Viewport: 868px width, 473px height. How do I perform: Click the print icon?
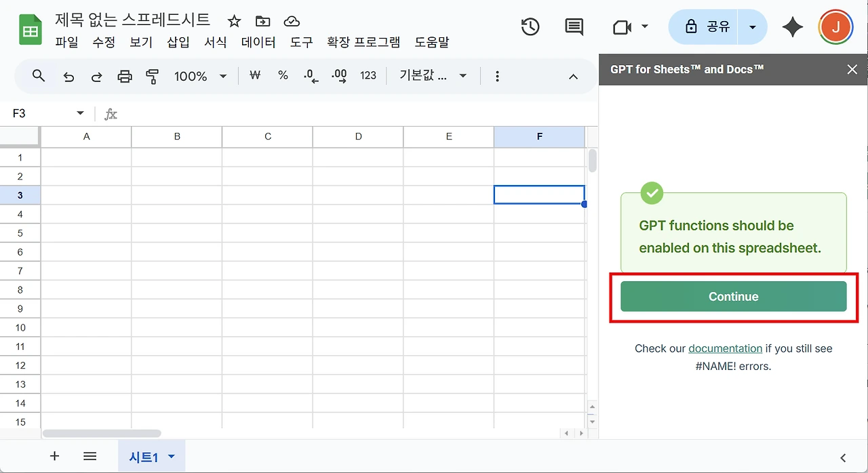point(125,77)
